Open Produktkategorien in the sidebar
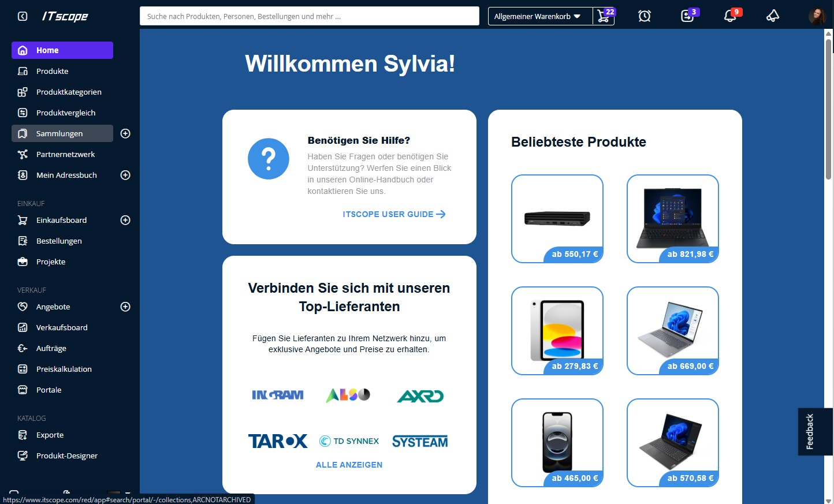Screen dimensions: 834x504 pos(68,92)
